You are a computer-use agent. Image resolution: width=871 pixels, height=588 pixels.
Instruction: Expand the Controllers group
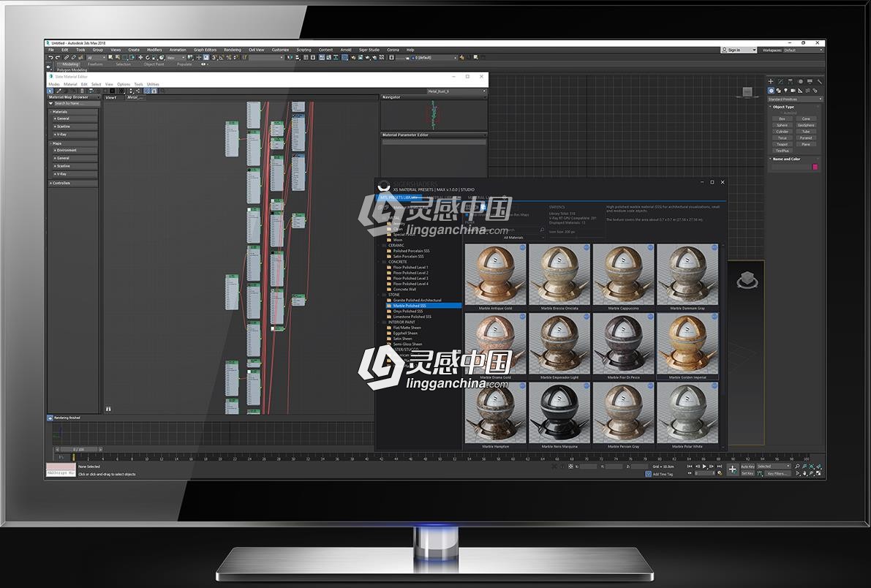pos(73,183)
